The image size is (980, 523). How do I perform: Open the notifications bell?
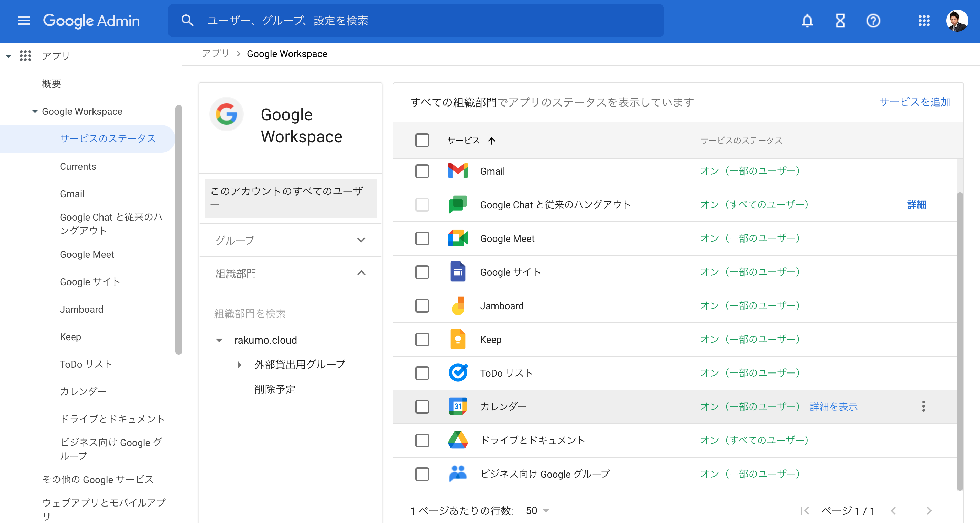pyautogui.click(x=807, y=21)
